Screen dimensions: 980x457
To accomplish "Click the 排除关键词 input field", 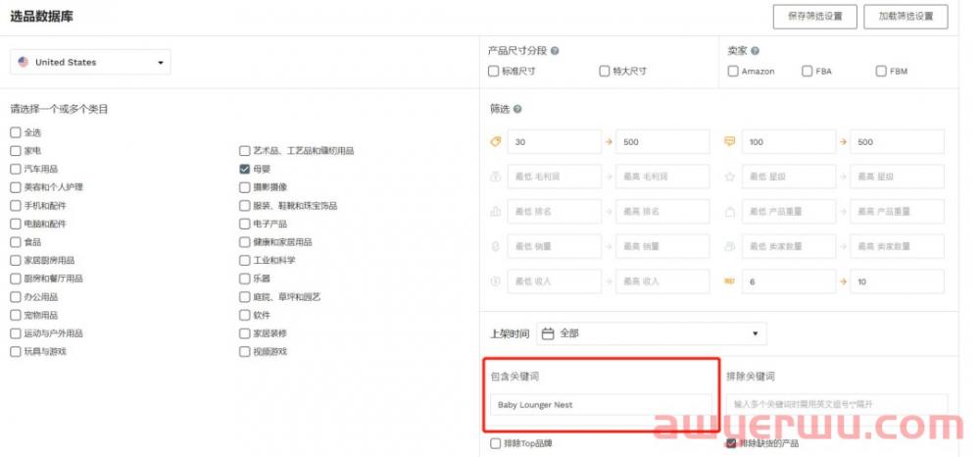I will tap(837, 404).
